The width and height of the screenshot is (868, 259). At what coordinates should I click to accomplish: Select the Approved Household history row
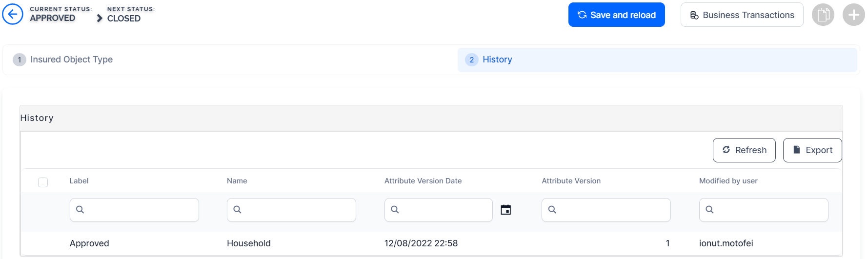248,243
